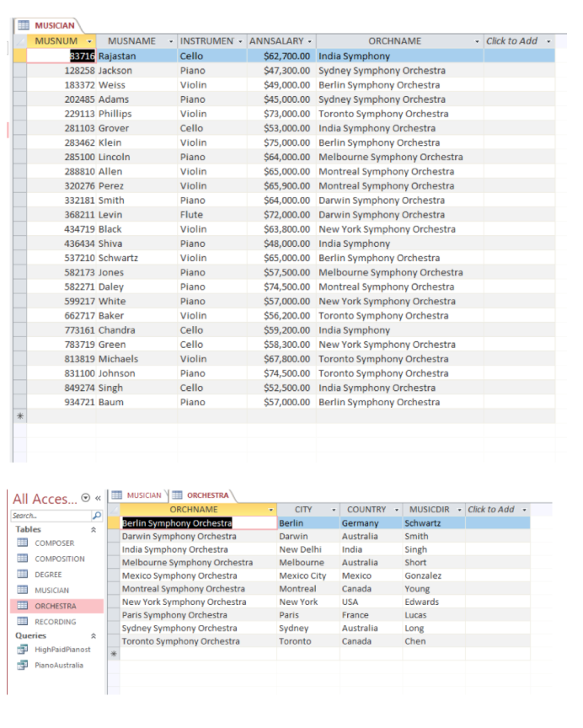Open the COMPOSITION table in the navigation pane
This screenshot has height=728, width=583.
60,559
